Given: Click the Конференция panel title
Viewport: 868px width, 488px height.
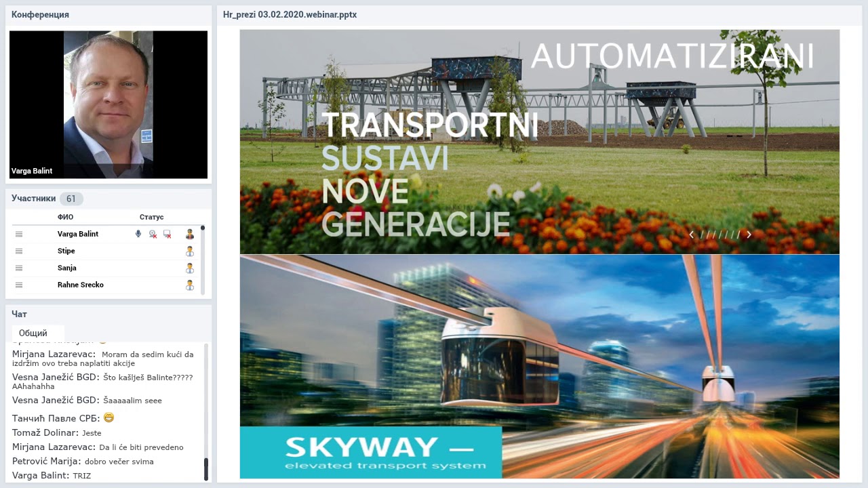Looking at the screenshot, I should tap(40, 14).
